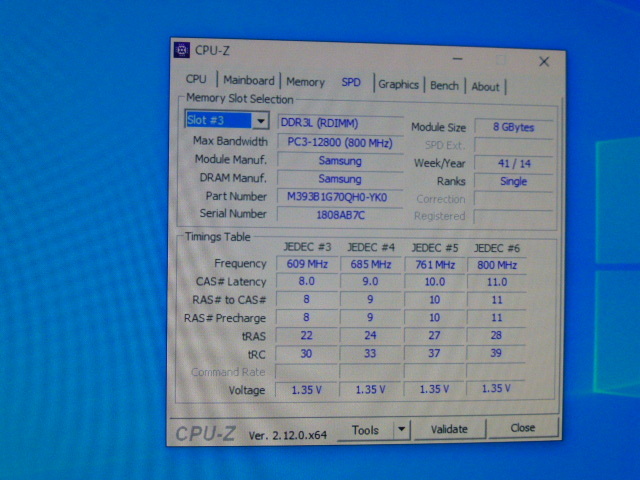The height and width of the screenshot is (480, 640).
Task: Click the JEDEC #5 column header
Action: coord(435,248)
